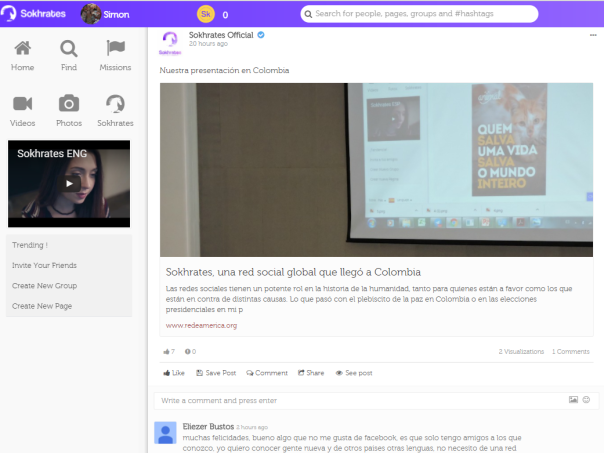This screenshot has height=453, width=604.
Task: Open the www.redeamerica.org link
Action: tap(201, 325)
